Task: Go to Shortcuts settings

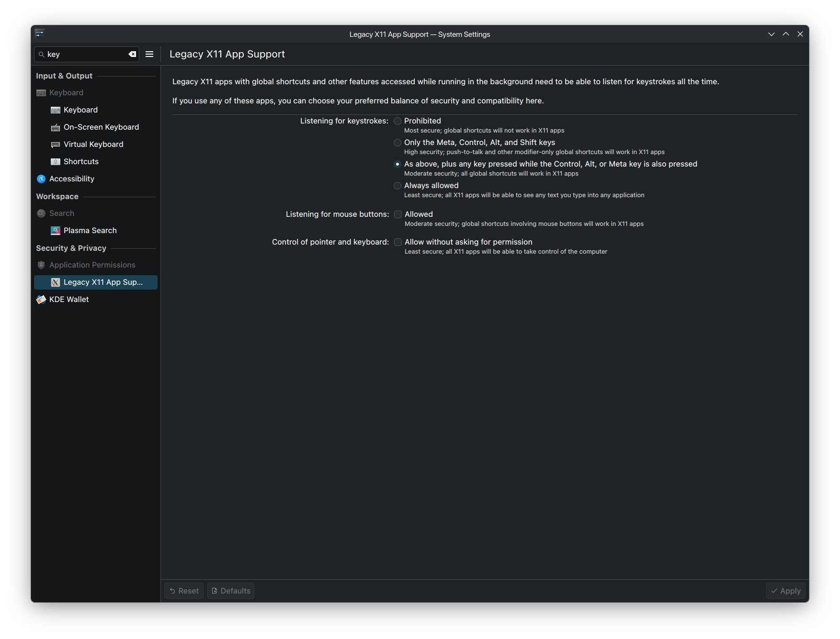Action: point(96,162)
